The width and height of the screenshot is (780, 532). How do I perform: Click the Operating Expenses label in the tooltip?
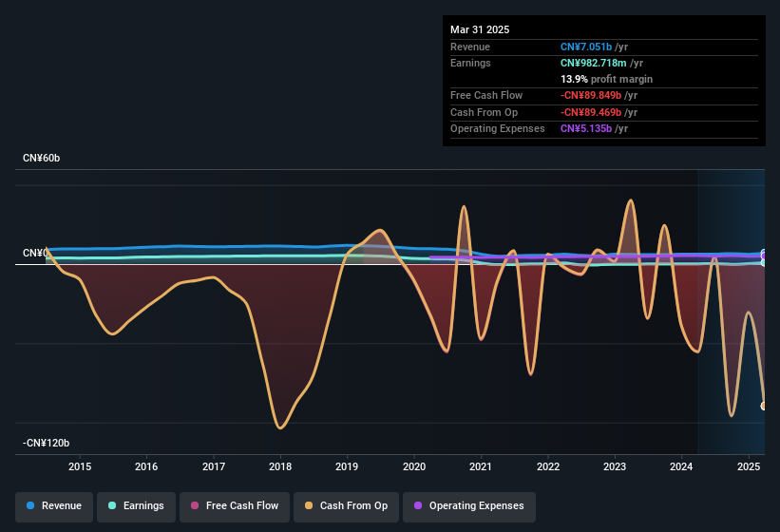click(498, 128)
